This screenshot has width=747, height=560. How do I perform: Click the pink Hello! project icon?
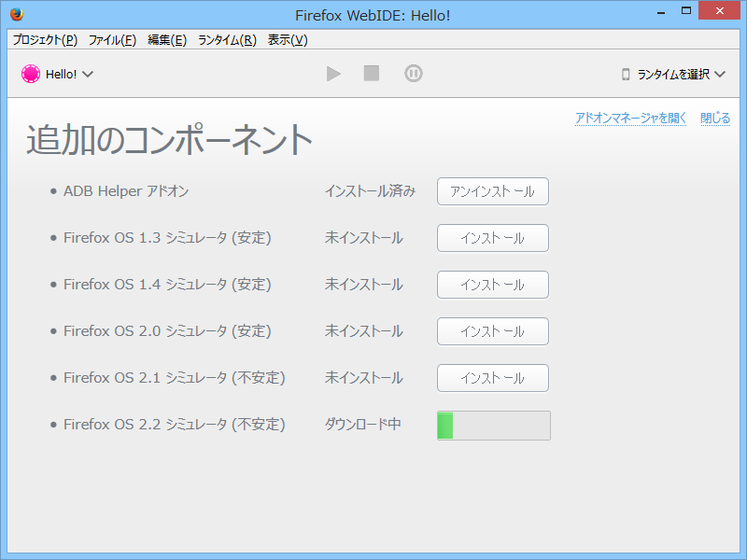(x=31, y=73)
